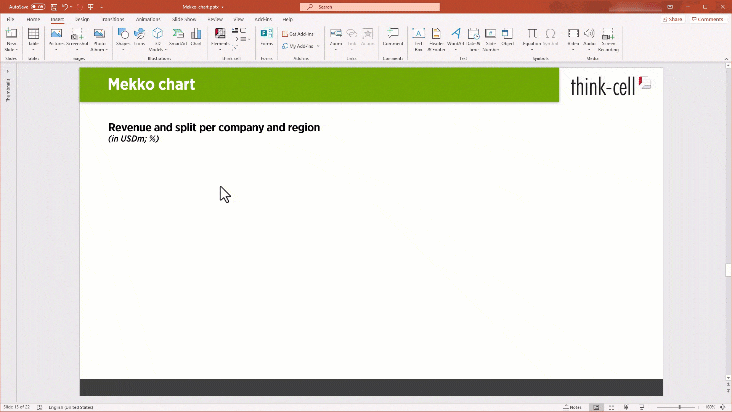This screenshot has width=732, height=412.
Task: Click the Text Box icon
Action: coord(418,35)
